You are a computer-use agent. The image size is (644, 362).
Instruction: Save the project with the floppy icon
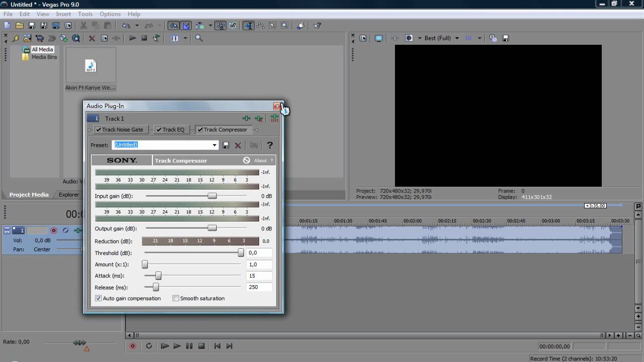click(x=32, y=25)
